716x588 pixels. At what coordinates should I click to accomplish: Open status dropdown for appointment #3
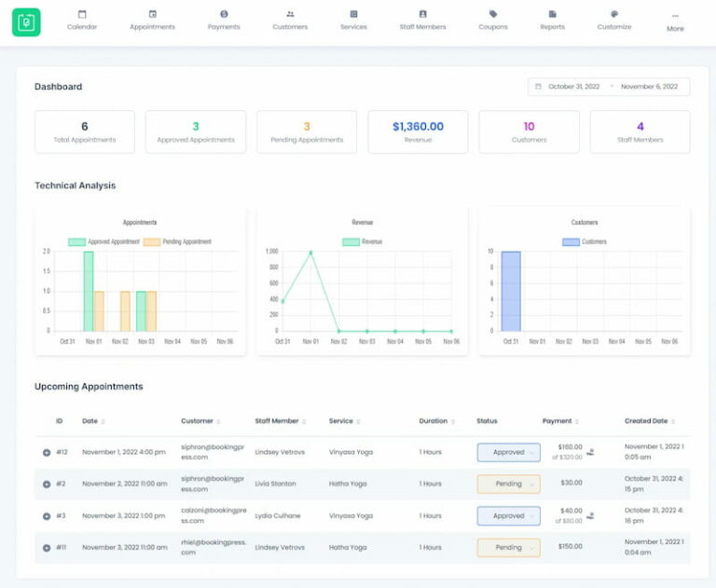tap(508, 515)
